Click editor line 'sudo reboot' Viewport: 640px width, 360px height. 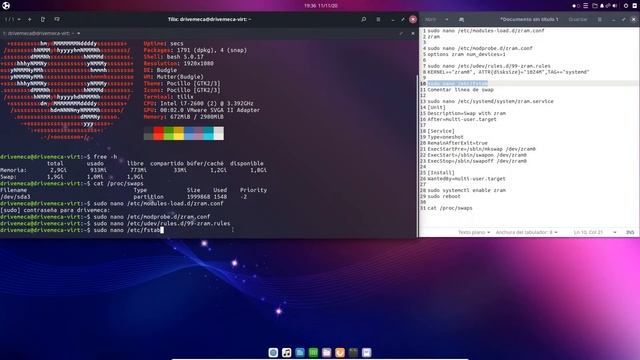coord(444,196)
